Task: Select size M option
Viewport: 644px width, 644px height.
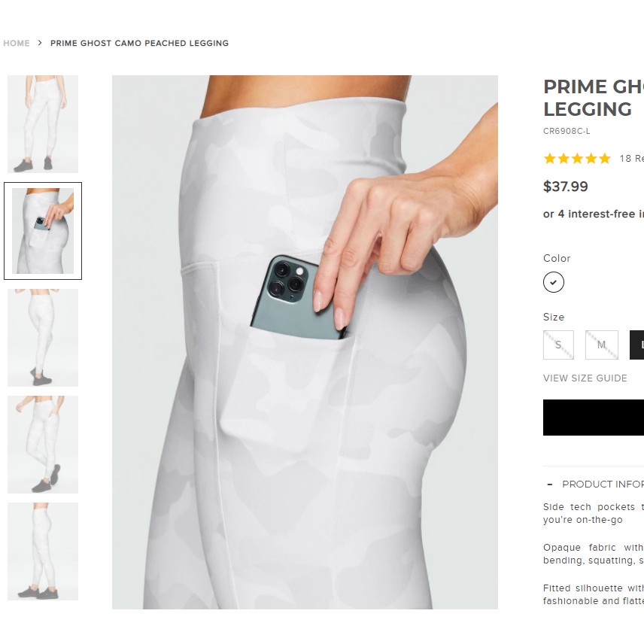Action: [601, 345]
